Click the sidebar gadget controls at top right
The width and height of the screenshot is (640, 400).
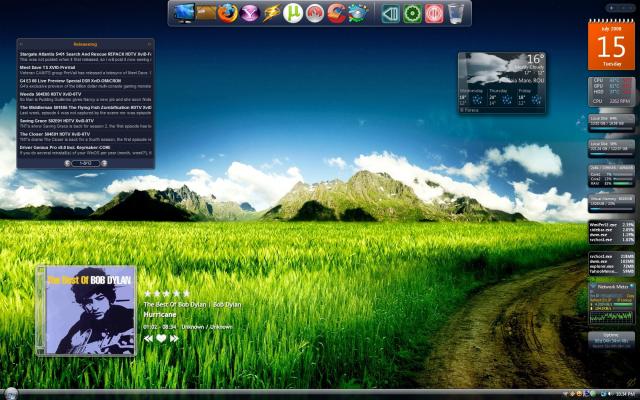point(621,8)
